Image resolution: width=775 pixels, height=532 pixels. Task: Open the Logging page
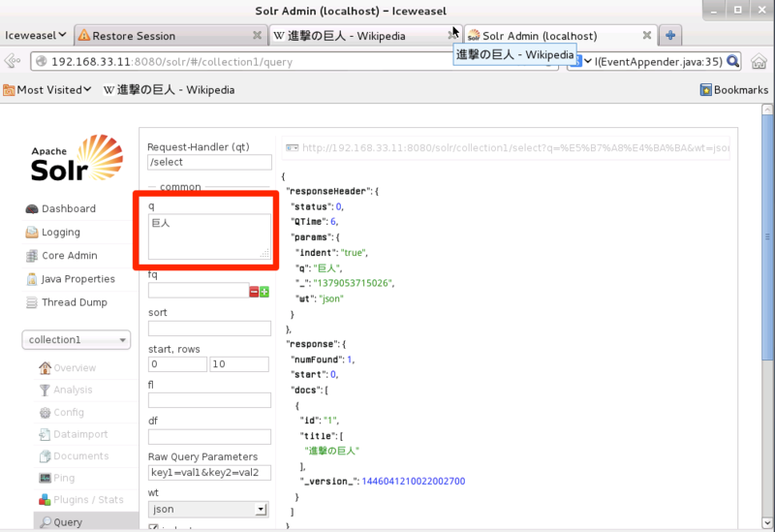coord(61,232)
